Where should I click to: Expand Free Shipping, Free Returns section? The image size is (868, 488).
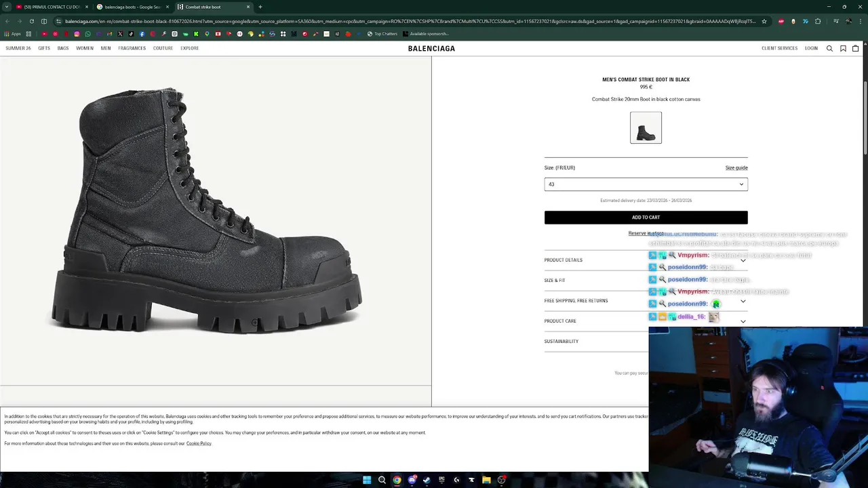646,301
